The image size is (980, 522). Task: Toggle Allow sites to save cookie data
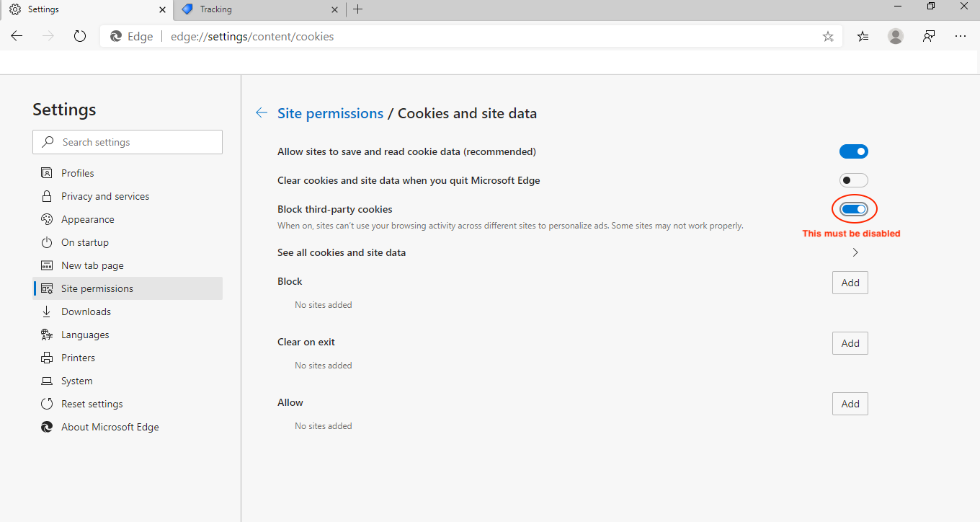click(x=854, y=151)
